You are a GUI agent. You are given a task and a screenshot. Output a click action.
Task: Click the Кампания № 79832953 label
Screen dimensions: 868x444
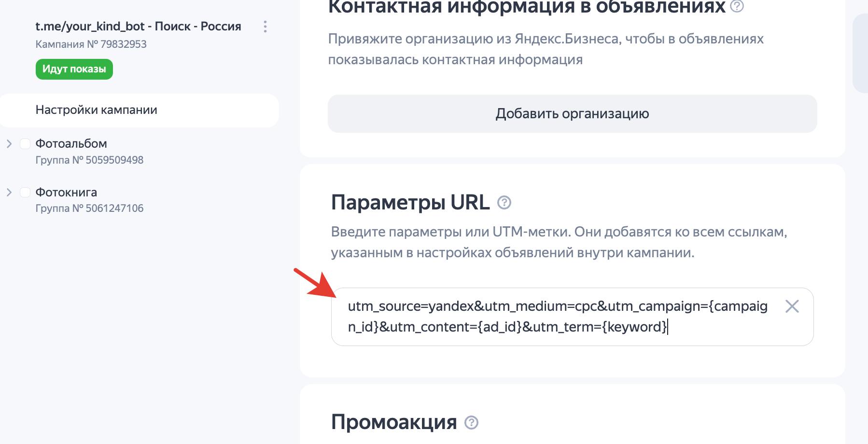[x=91, y=44]
